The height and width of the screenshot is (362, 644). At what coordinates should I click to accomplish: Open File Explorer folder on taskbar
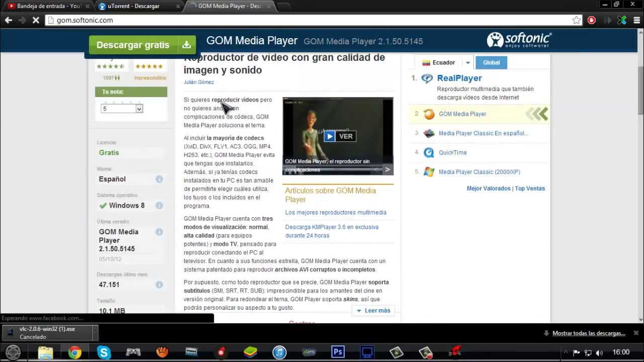(45, 352)
